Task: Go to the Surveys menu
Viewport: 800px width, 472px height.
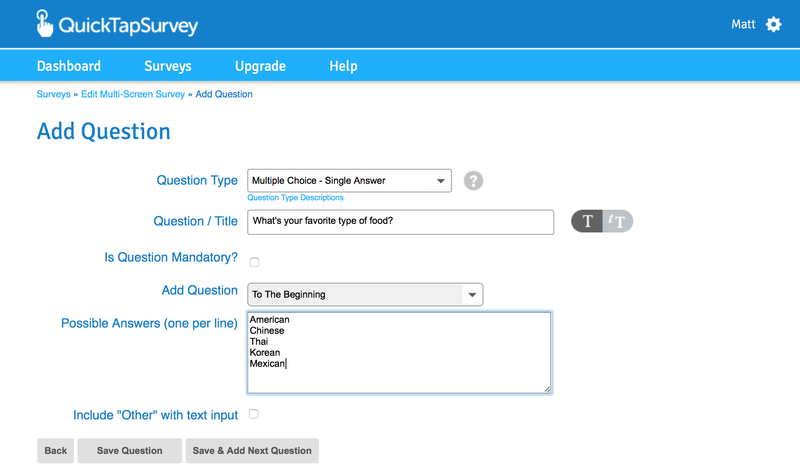Action: [x=167, y=66]
